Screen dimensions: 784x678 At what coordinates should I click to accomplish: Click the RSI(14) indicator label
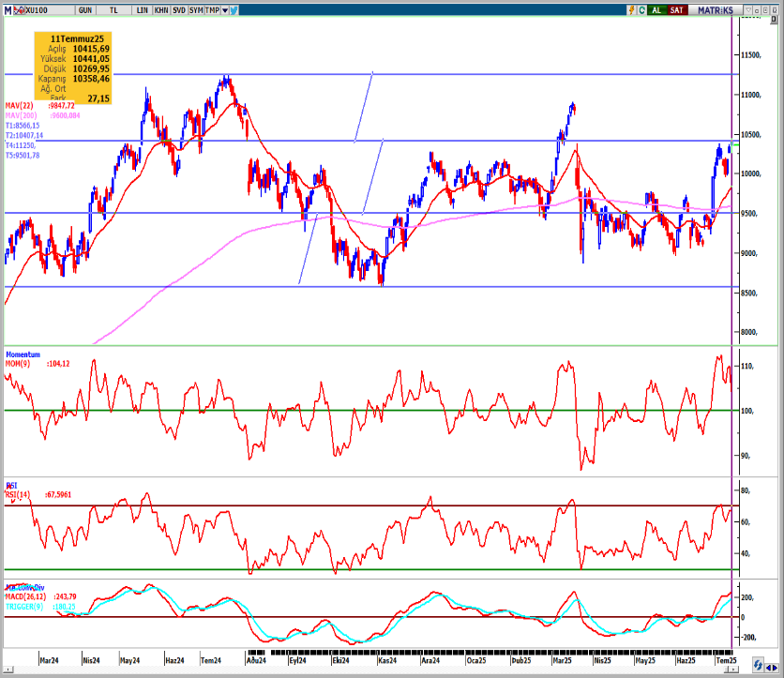(x=18, y=494)
